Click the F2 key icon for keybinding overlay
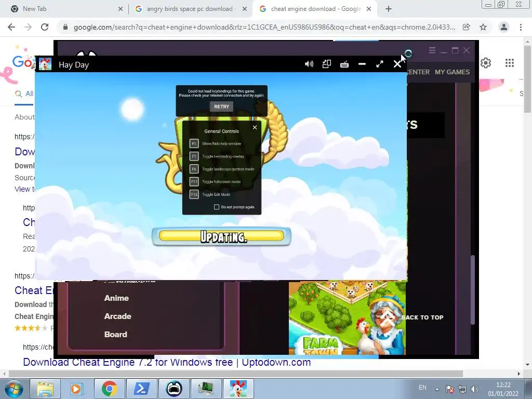Image resolution: width=532 pixels, height=399 pixels. click(194, 156)
